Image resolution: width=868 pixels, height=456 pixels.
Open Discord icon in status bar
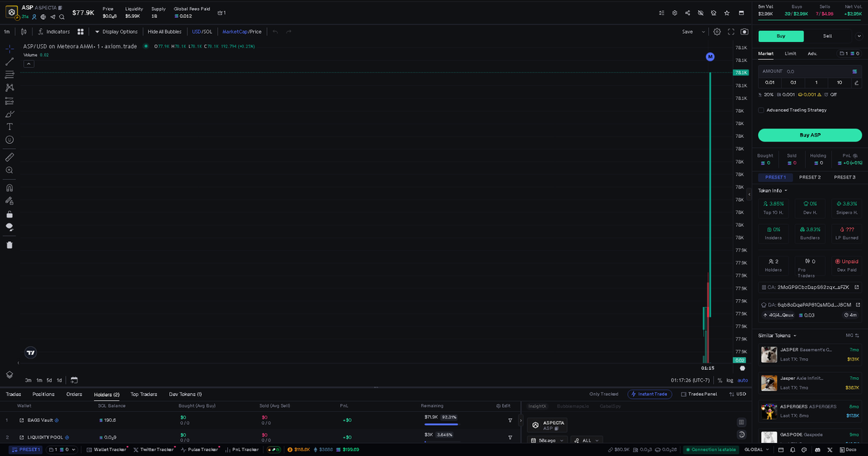click(x=816, y=449)
